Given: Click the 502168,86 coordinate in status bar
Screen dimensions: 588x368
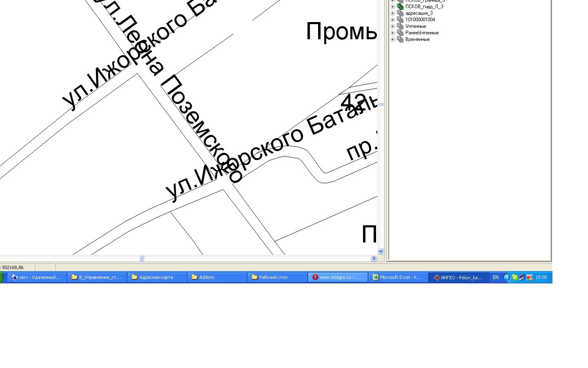Looking at the screenshot, I should [13, 267].
